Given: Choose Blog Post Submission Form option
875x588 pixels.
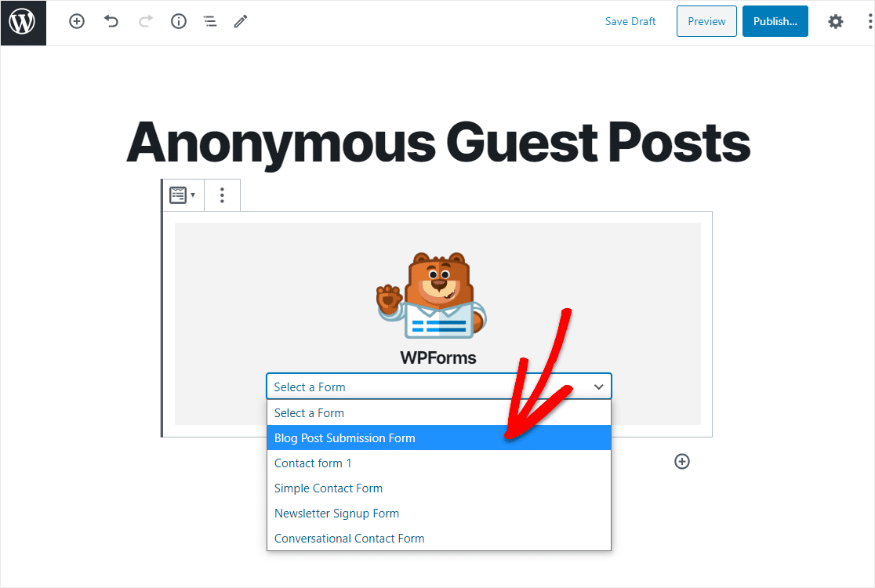Looking at the screenshot, I should tap(439, 438).
